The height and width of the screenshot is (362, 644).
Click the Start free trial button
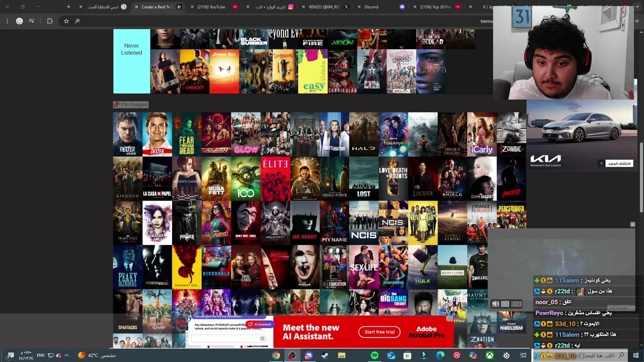click(379, 332)
